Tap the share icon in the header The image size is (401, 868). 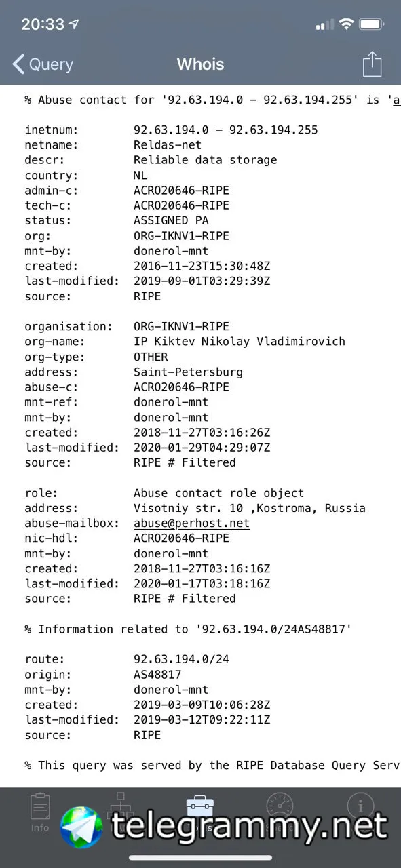tap(372, 64)
